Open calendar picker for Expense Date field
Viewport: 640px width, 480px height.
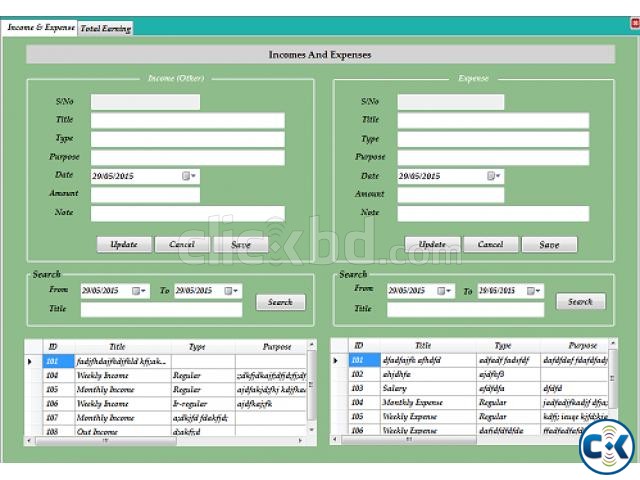(x=494, y=176)
